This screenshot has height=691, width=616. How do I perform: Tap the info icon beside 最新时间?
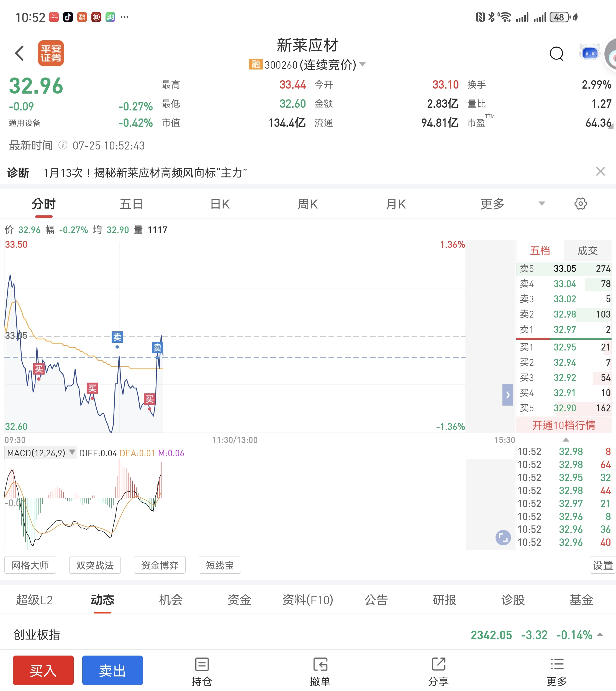click(x=63, y=145)
